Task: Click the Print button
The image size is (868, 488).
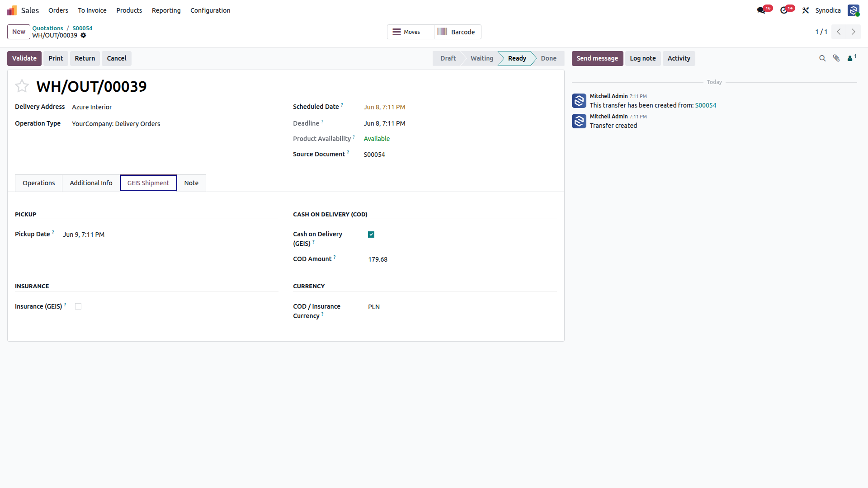Action: pos(56,58)
